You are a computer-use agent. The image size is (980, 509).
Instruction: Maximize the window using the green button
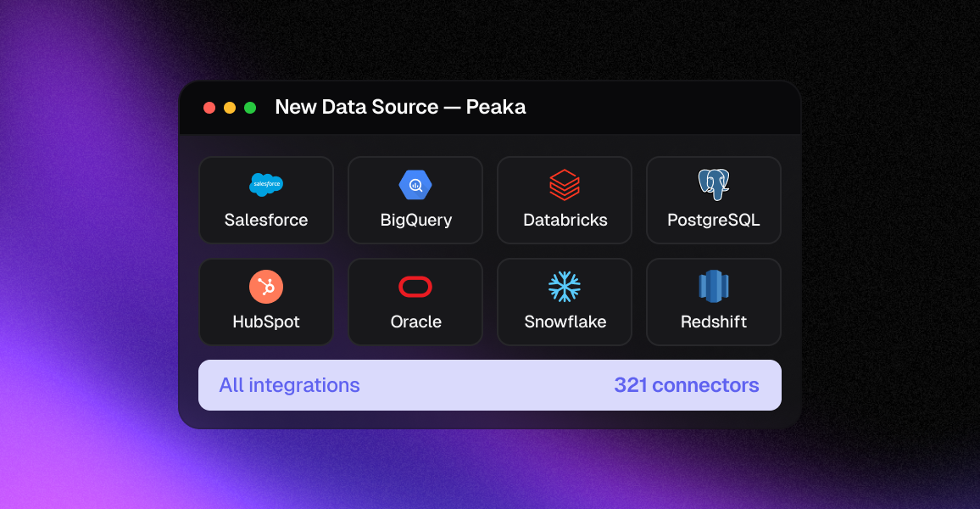click(250, 108)
